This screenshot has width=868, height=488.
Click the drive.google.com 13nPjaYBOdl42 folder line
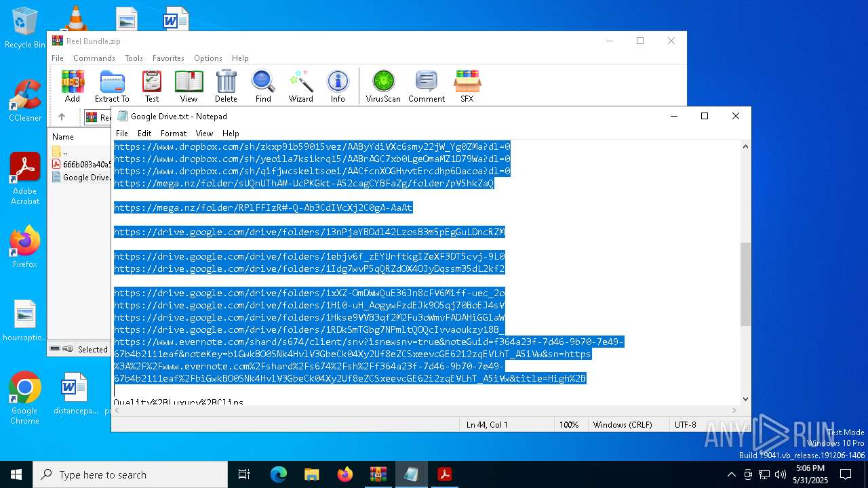pos(309,232)
